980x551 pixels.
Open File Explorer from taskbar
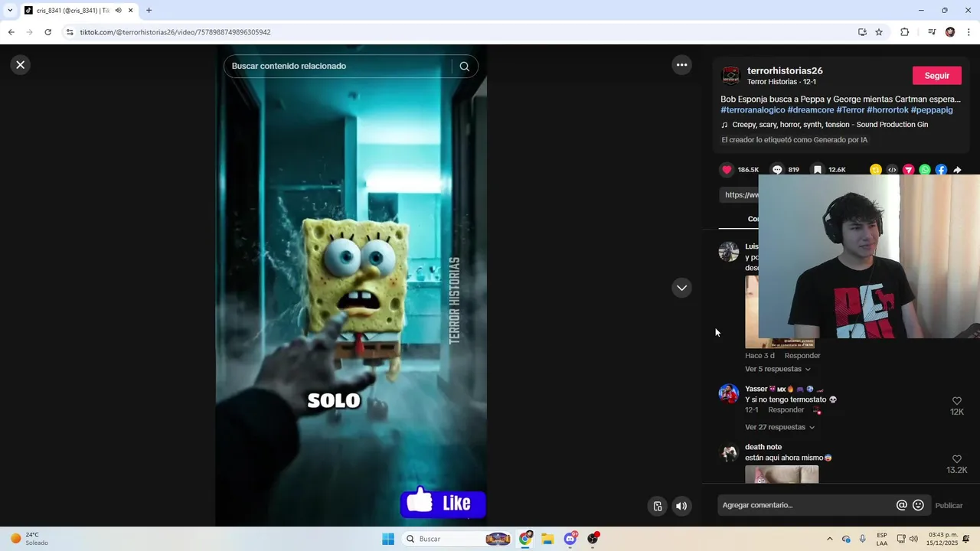[x=547, y=539]
